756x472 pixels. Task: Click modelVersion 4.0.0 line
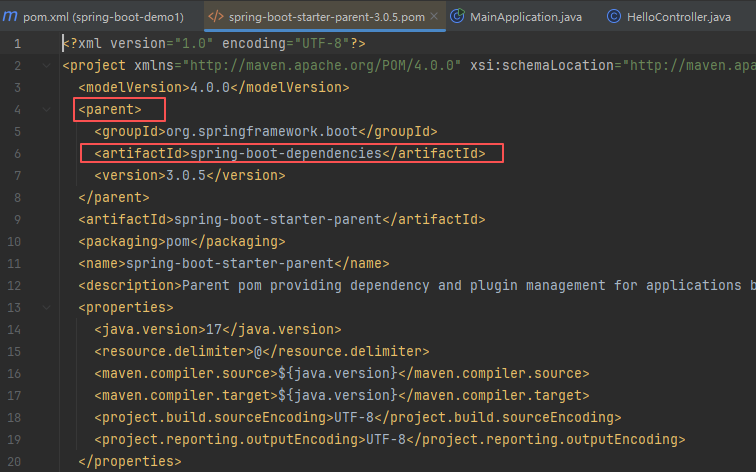click(x=214, y=88)
